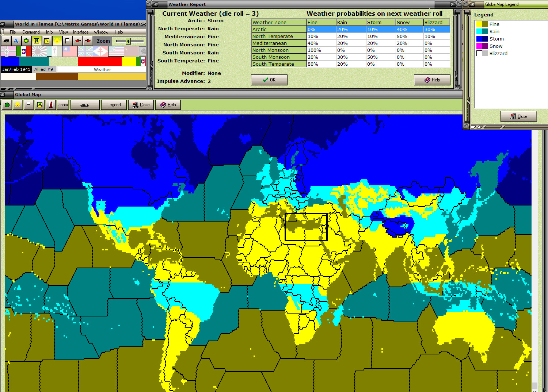Screen dimensions: 548x392
Task: Click the ship silhouette button in Global Map
Action: coord(85,105)
